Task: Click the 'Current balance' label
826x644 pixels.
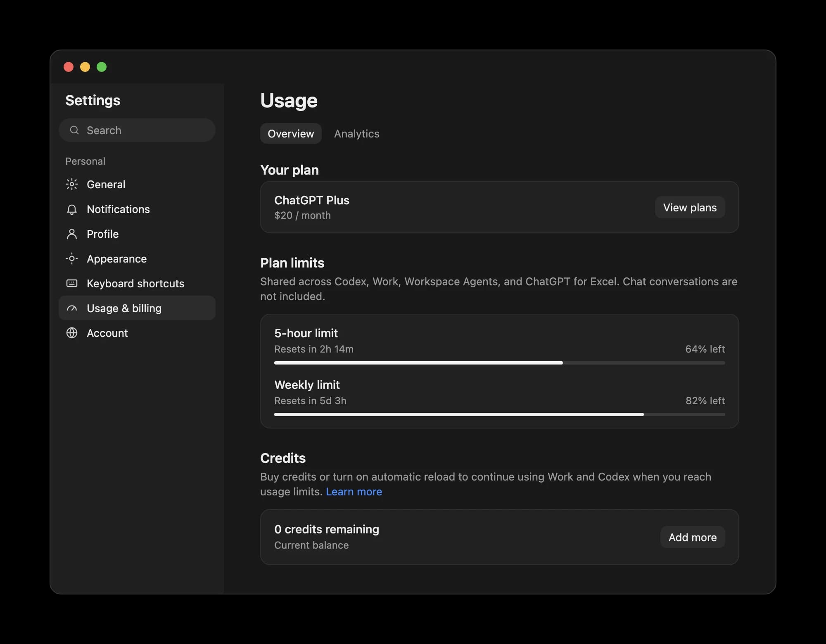Action: (311, 545)
